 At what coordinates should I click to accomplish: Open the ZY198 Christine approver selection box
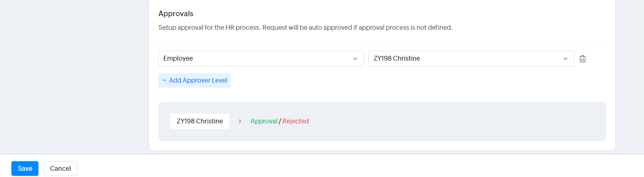pyautogui.click(x=471, y=58)
